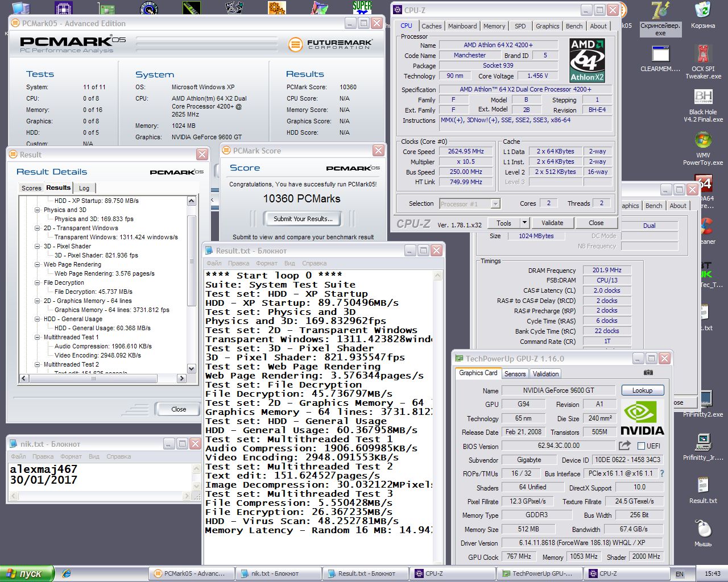Collapse HDD - General Usage node
Screen dimensions: 728x582
37,319
